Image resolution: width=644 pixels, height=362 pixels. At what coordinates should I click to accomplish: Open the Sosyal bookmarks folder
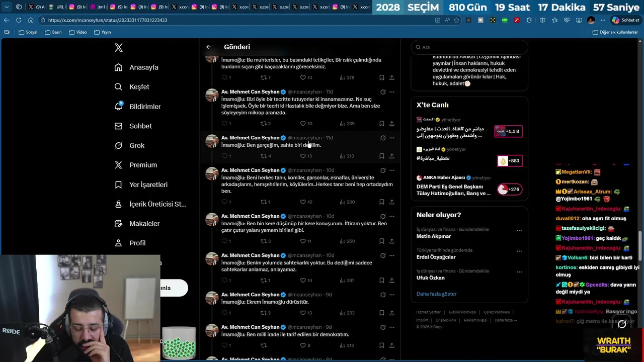pos(28,32)
